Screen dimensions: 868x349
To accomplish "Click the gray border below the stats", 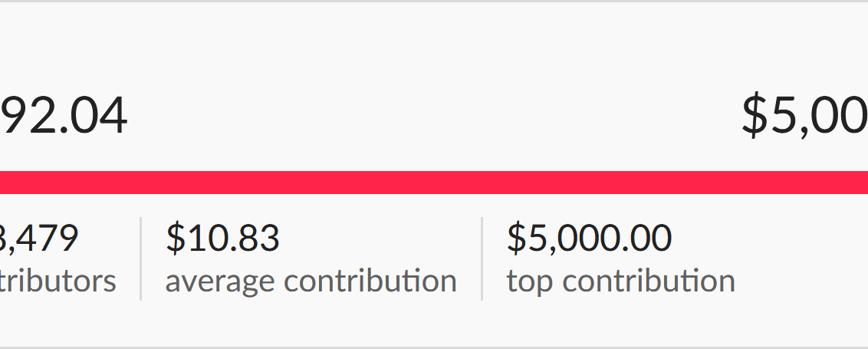I will (x=434, y=347).
